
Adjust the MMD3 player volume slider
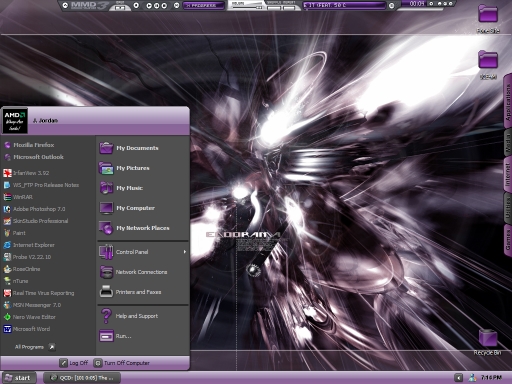tap(247, 7)
